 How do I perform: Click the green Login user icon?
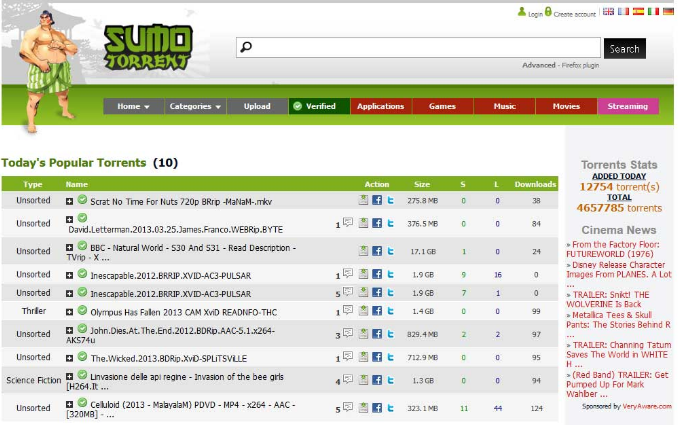click(x=521, y=12)
